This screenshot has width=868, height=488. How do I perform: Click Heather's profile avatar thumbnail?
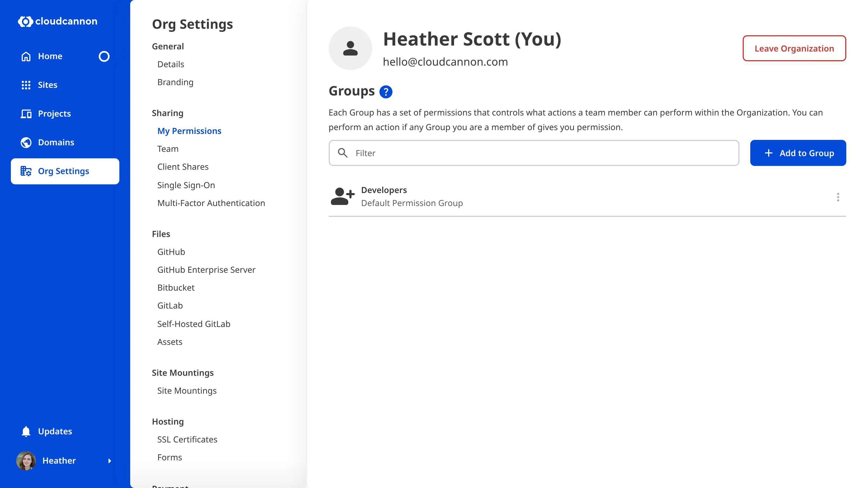coord(26,461)
